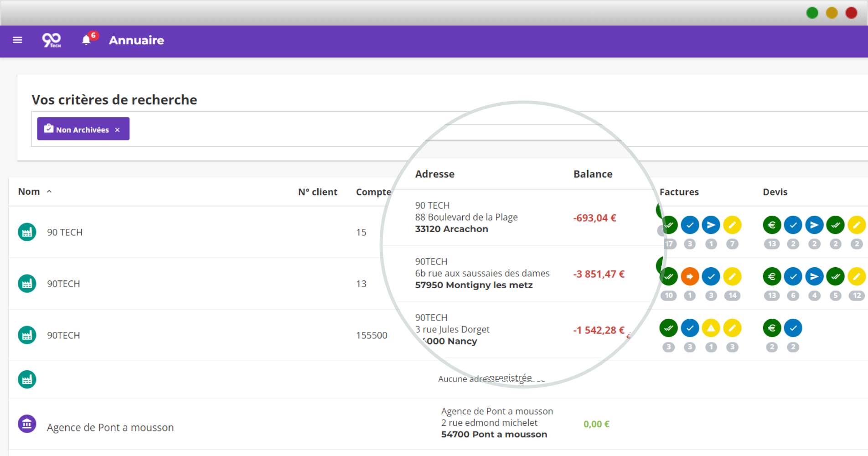Open Nancy row Factures blue check icon
The height and width of the screenshot is (456, 868).
(690, 328)
